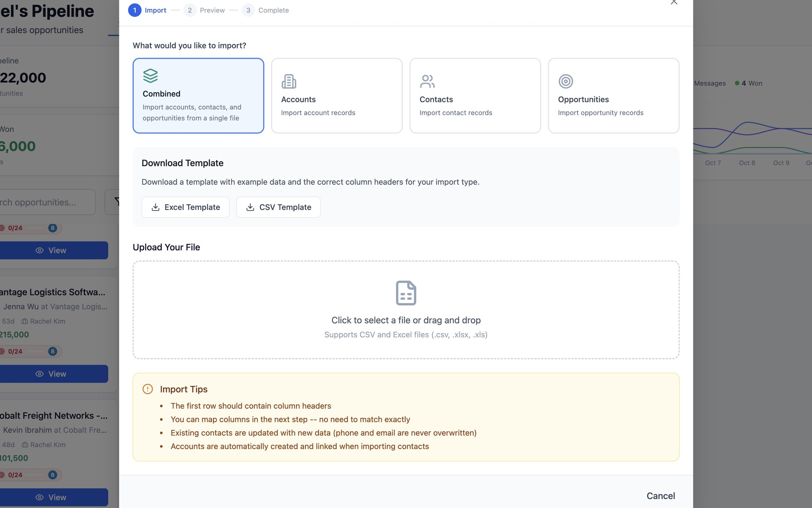Click the Messages chart legend item
The image size is (812, 508).
(x=710, y=83)
